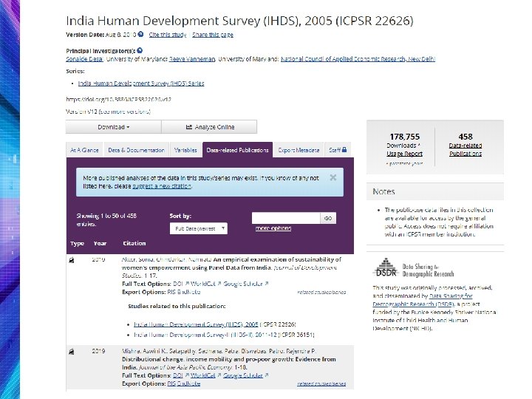Click the more options link
This screenshot has height=399, width=532.
coord(273,228)
